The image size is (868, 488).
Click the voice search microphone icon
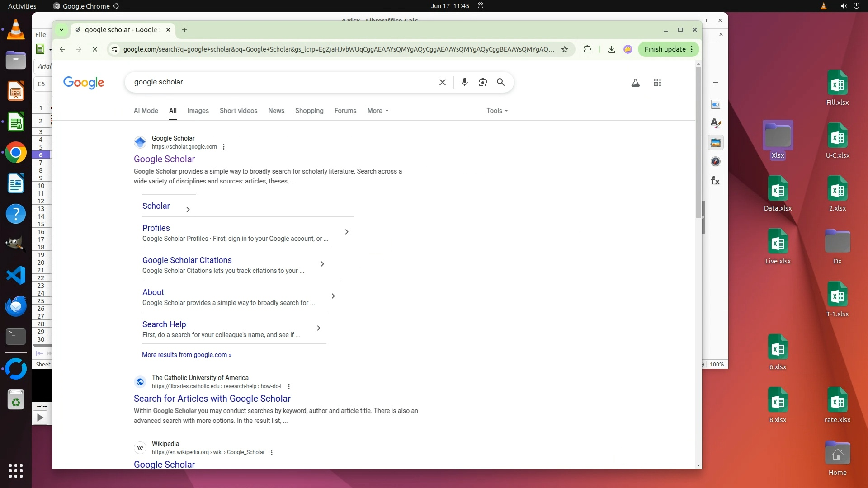pyautogui.click(x=464, y=82)
